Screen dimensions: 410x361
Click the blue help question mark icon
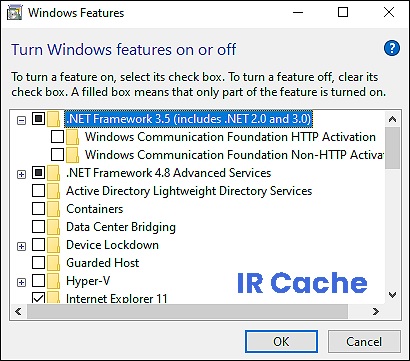(392, 48)
